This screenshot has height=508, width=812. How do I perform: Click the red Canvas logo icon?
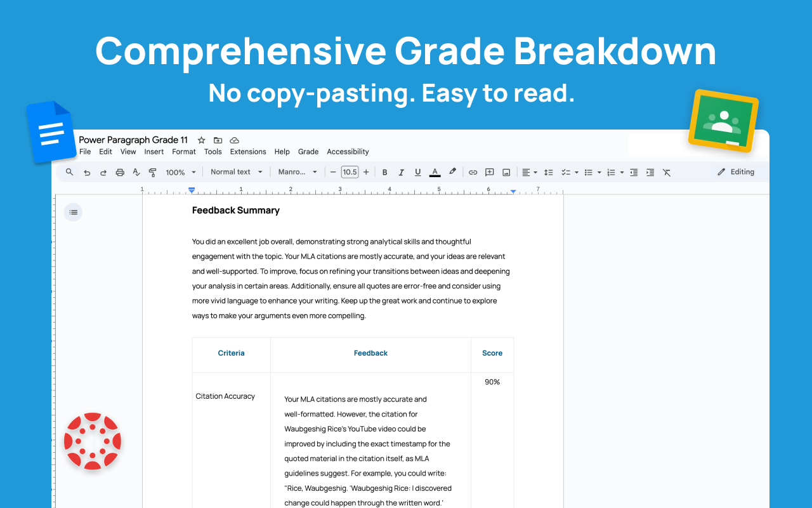pyautogui.click(x=93, y=441)
